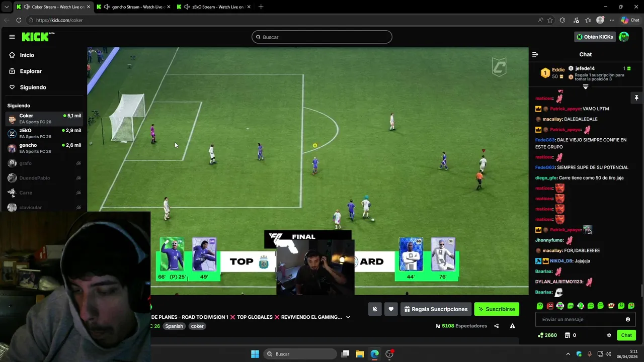The width and height of the screenshot is (644, 362).
Task: Switch to the zEkO Stream browser tab
Action: point(214,7)
